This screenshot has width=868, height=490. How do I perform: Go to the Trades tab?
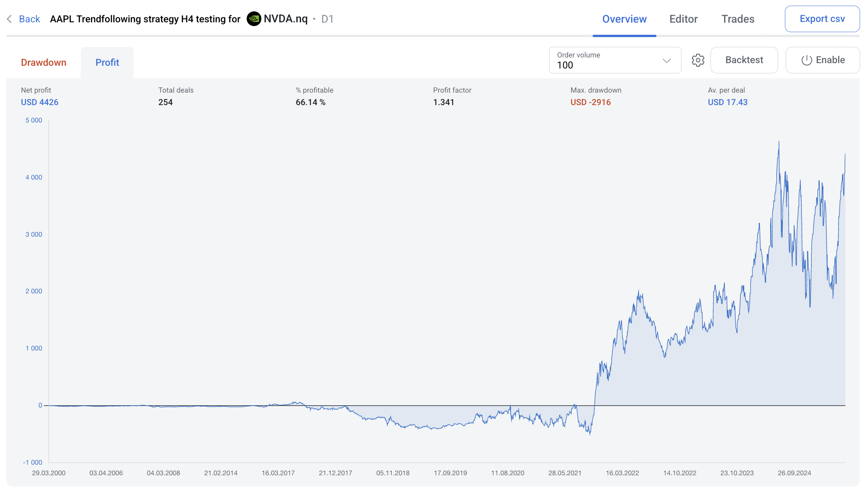click(738, 19)
